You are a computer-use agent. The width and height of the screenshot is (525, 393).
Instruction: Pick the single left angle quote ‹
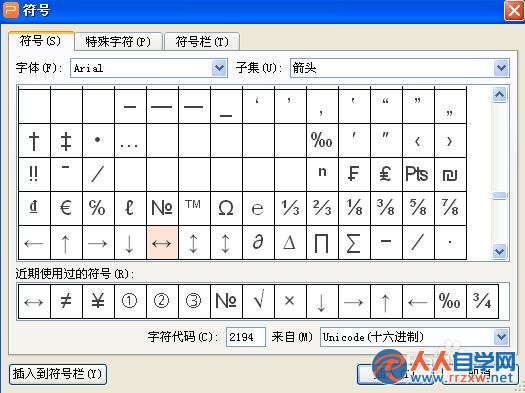(x=418, y=141)
